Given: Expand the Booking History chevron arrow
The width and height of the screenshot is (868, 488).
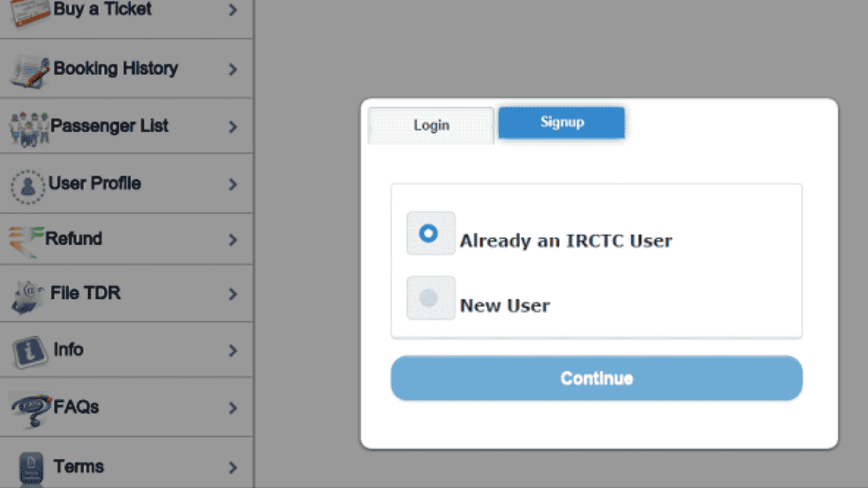Looking at the screenshot, I should [x=233, y=69].
